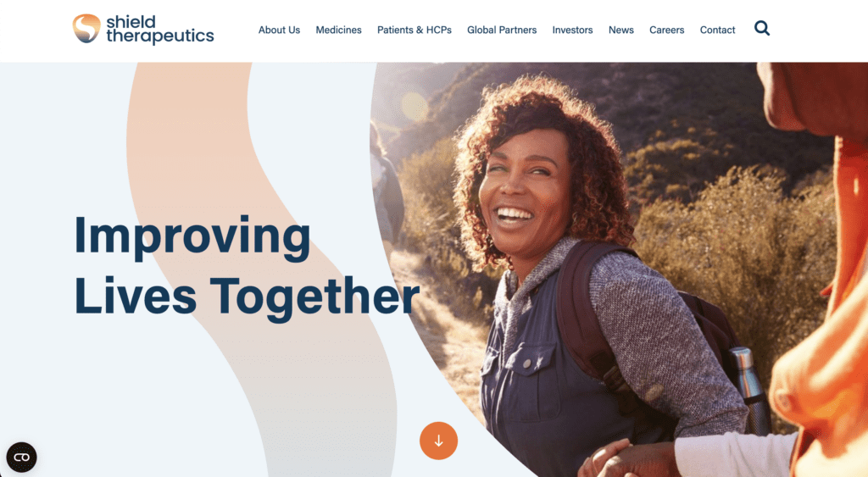Click the "Lives Together" heading line
Viewport: 868px width, 477px height.
coord(247,297)
